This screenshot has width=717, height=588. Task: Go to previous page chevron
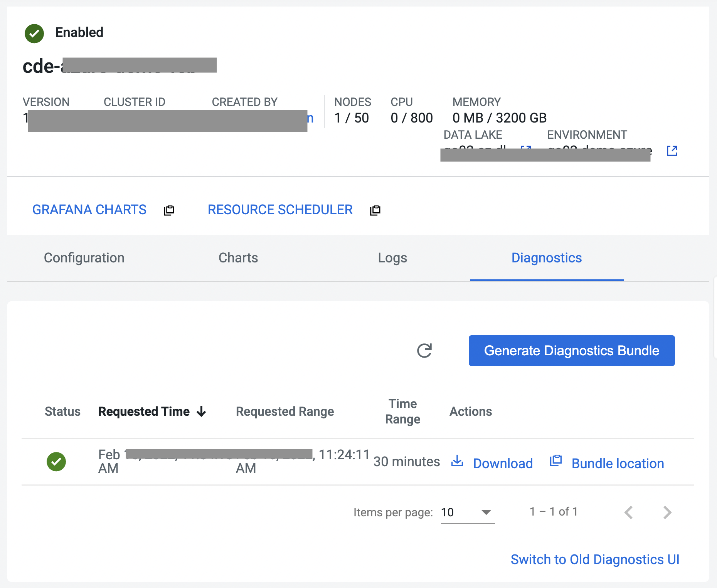click(x=629, y=512)
